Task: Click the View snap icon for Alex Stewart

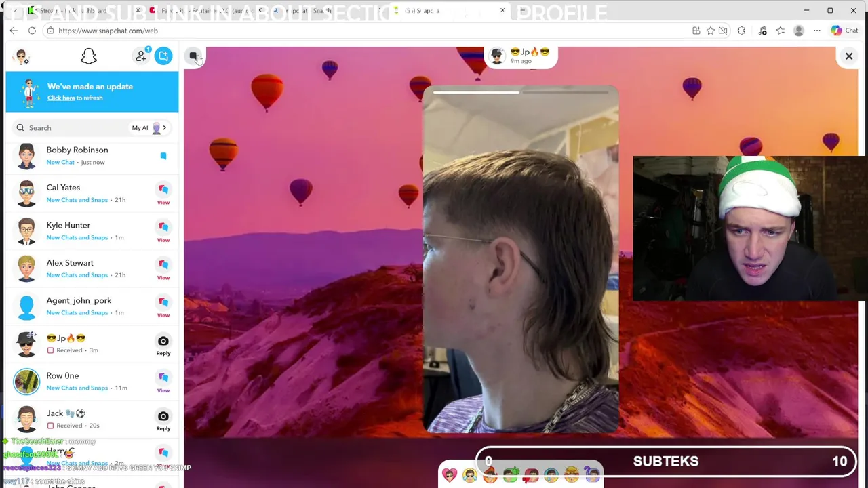Action: [163, 265]
